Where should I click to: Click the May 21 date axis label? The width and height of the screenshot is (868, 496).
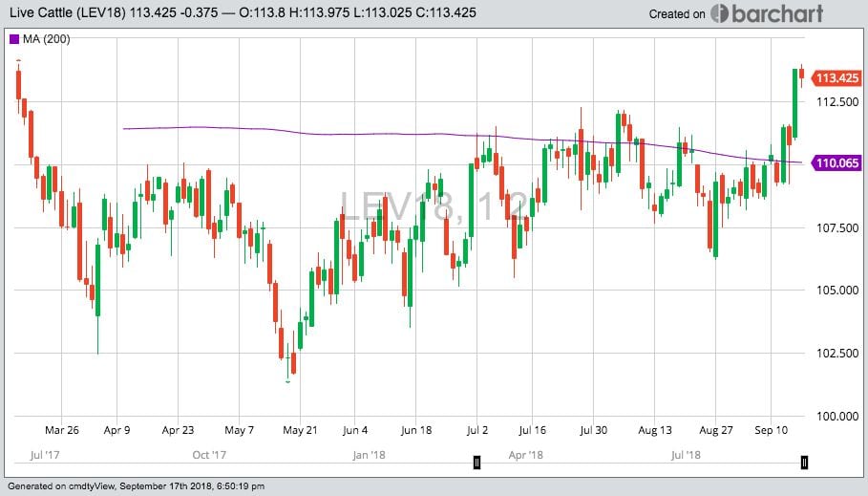click(300, 430)
